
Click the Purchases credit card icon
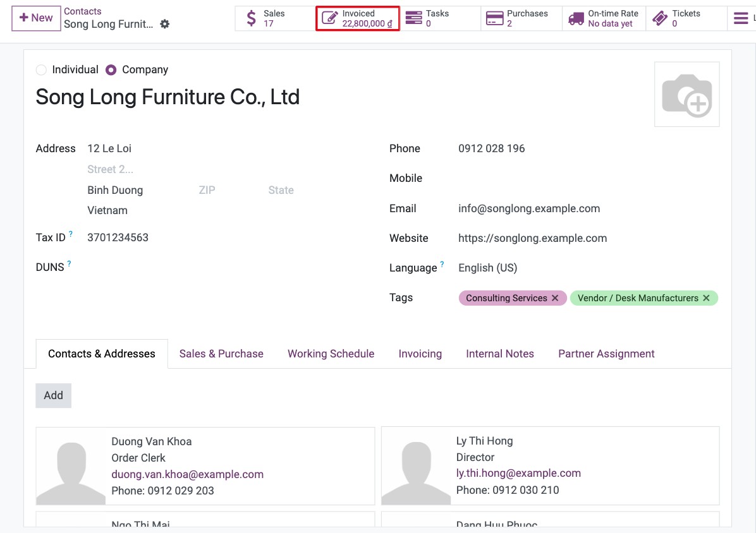495,18
